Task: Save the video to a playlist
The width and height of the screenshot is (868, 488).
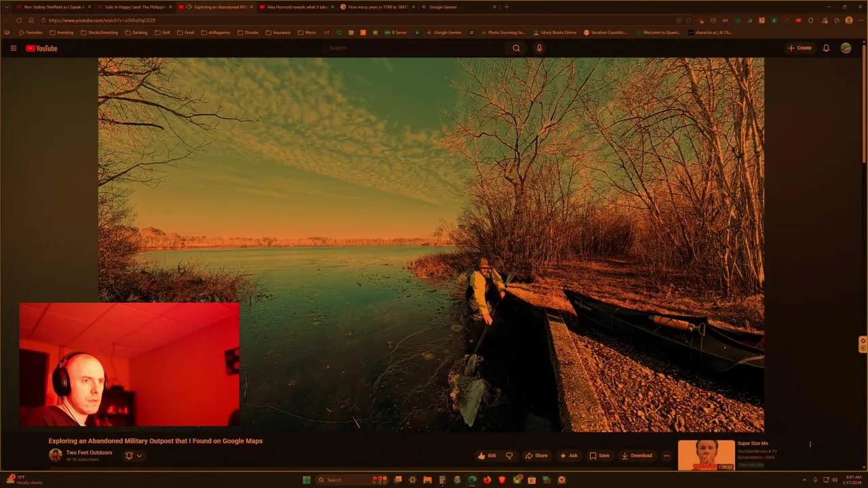Action: [x=599, y=455]
